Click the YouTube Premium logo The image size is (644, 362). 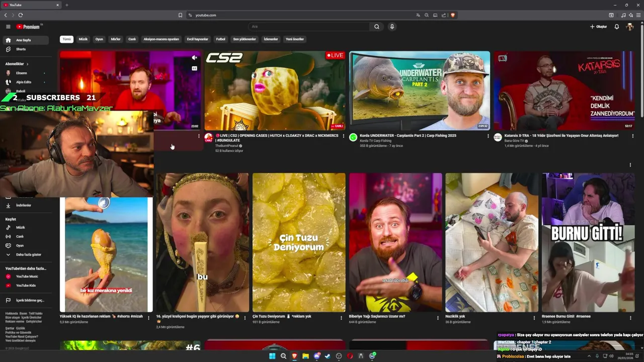tap(29, 27)
